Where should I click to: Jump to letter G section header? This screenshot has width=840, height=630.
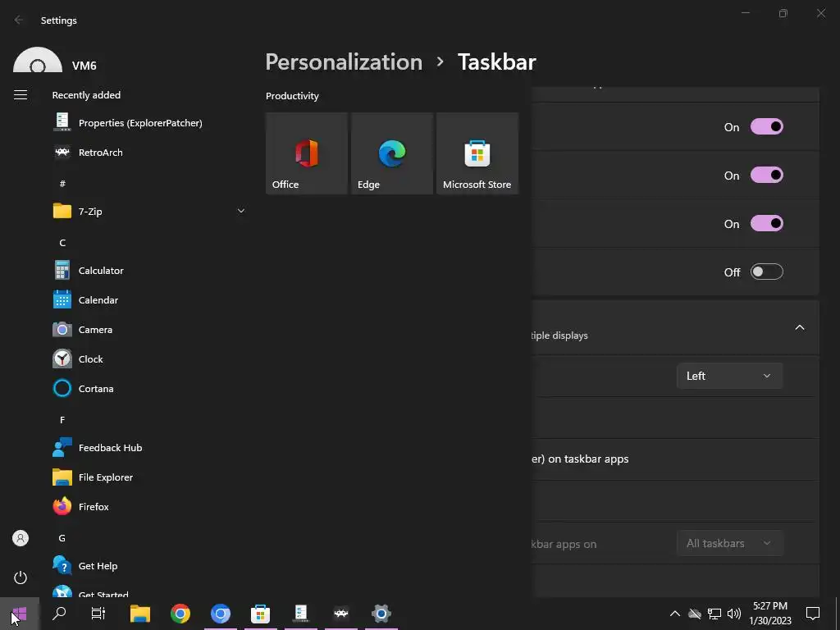[x=62, y=538]
